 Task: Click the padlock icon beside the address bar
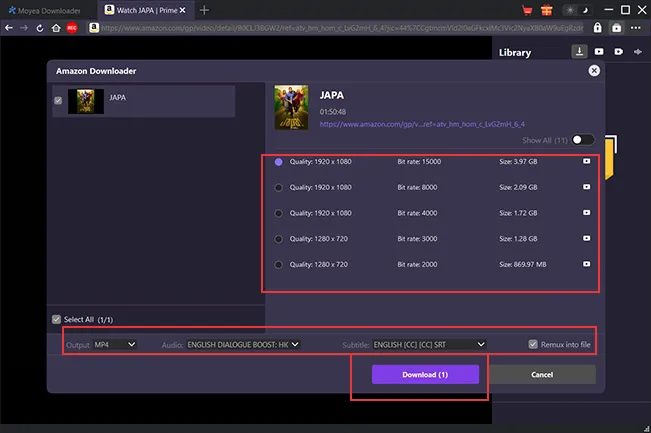click(598, 28)
